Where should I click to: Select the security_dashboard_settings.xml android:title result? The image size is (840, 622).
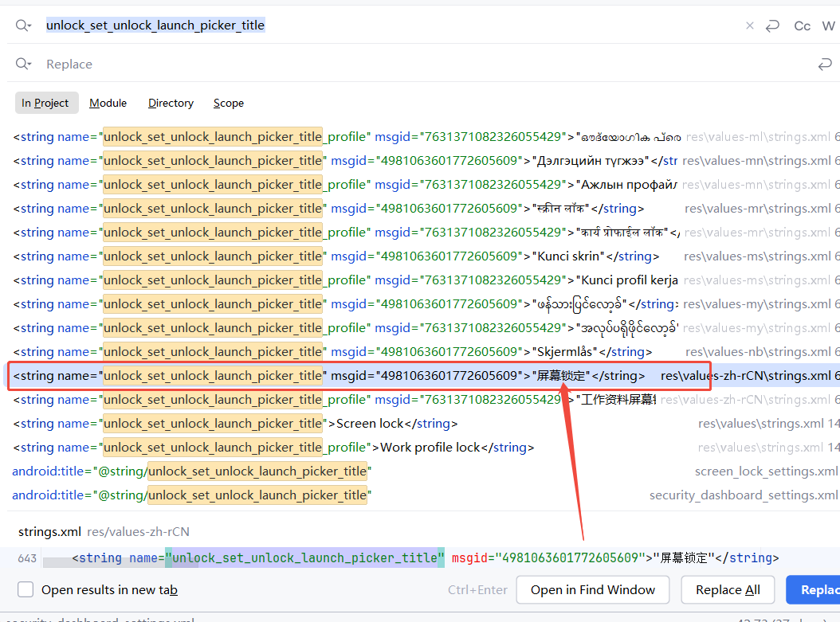pyautogui.click(x=423, y=495)
